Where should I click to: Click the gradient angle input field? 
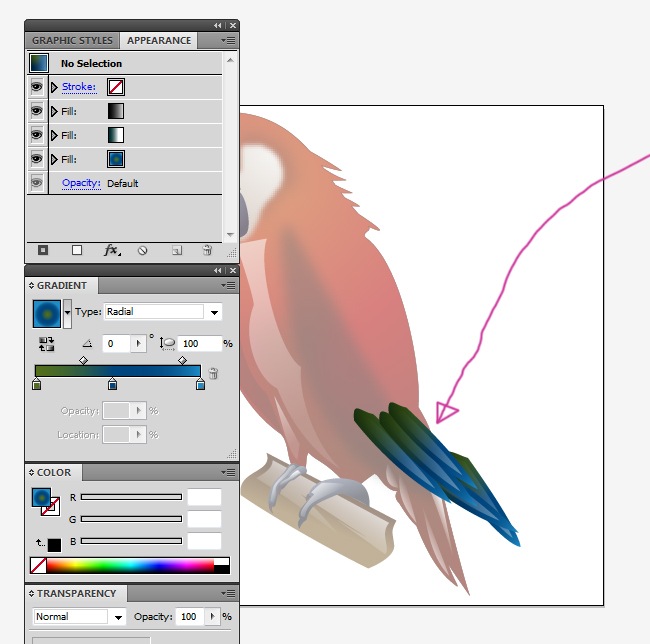click(x=117, y=344)
